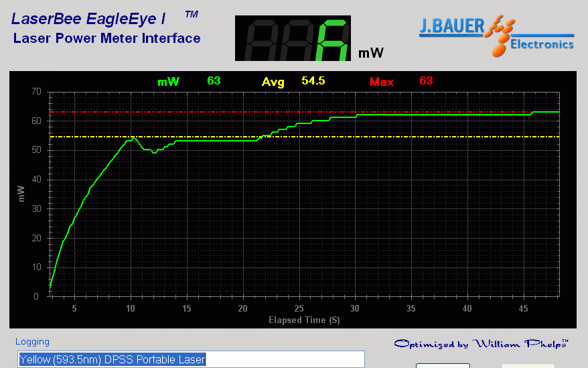Screen dimensions: 588x368
Task: Click the Laser Power Meter Interface subtitle
Action: (x=106, y=38)
